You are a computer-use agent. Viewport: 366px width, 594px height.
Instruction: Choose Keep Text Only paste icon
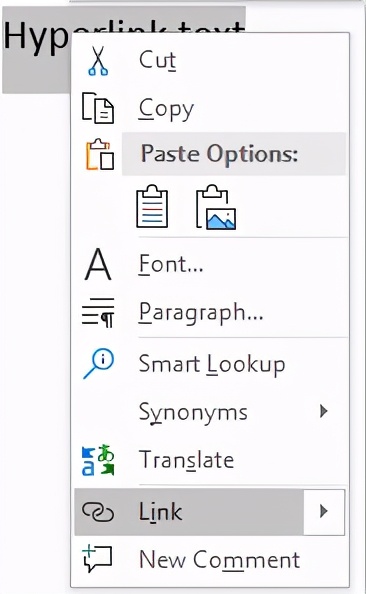(152, 206)
